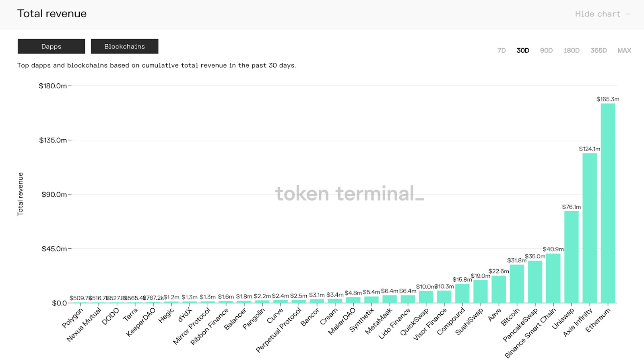Click the Terra axis label
Screen dimensions: 644x363
[130, 315]
